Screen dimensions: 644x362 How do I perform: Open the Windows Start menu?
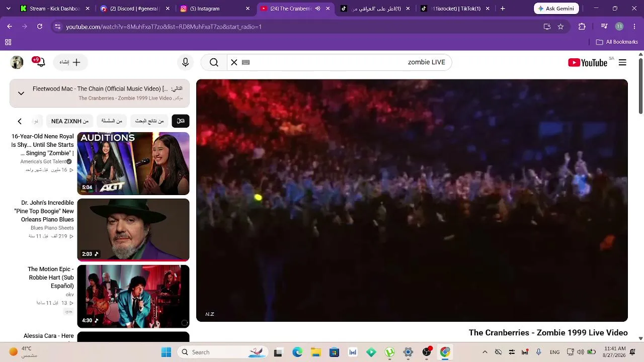point(166,352)
